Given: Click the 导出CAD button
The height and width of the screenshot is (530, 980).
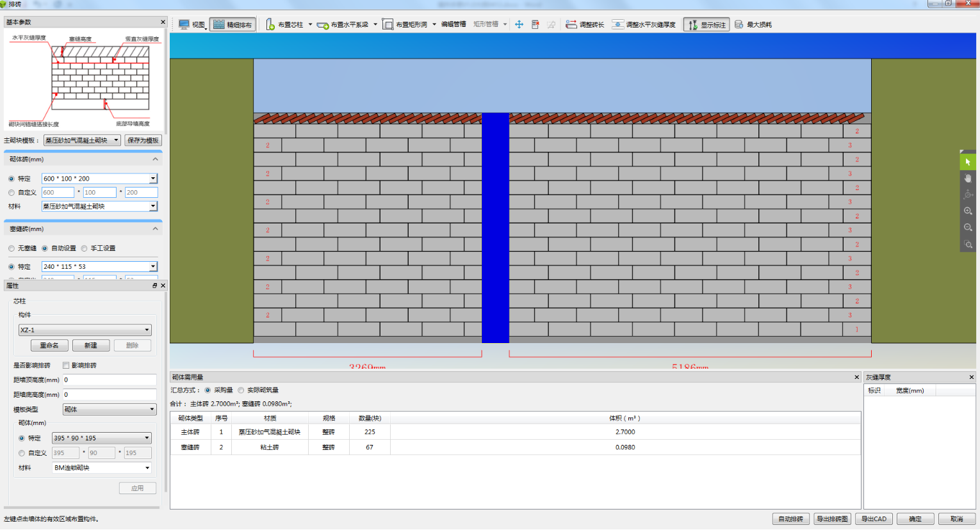Looking at the screenshot, I should point(874,519).
